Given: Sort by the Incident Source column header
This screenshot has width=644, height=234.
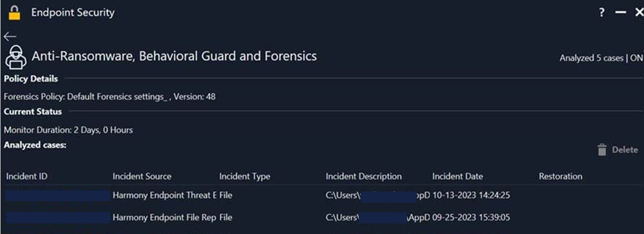Looking at the screenshot, I should [x=142, y=177].
